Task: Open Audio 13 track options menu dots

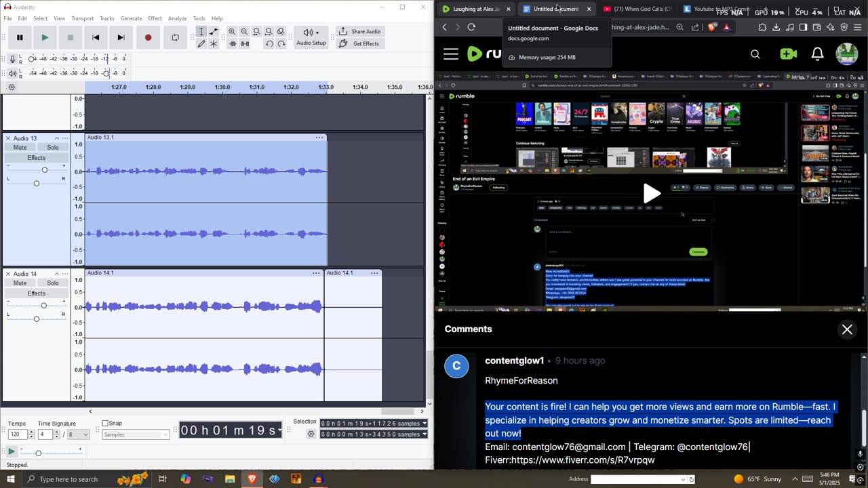Action: coord(65,138)
